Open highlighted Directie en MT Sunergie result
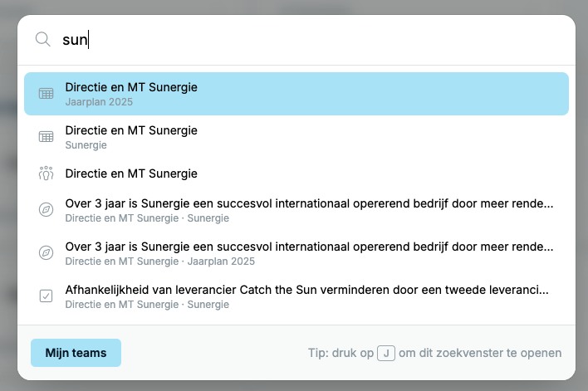This screenshot has width=588, height=391. tap(296, 94)
